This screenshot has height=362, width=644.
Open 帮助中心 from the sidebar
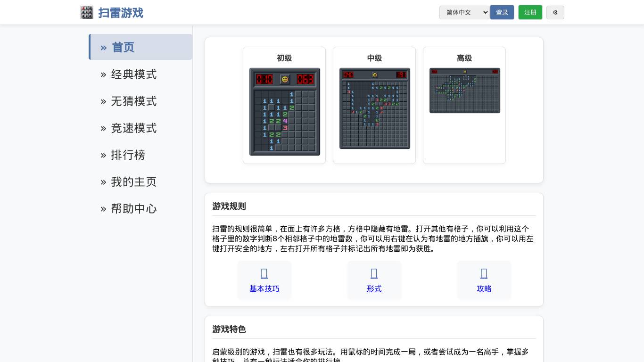click(134, 209)
